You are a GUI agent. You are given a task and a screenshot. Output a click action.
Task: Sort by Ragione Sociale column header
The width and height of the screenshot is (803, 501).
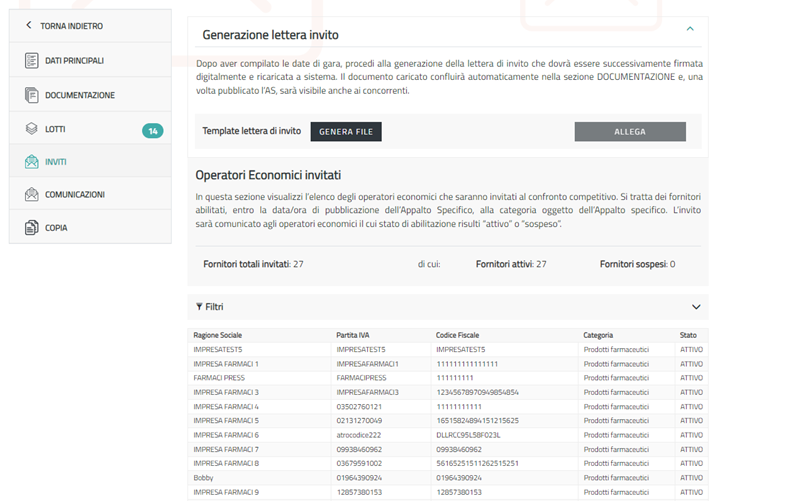coord(218,335)
